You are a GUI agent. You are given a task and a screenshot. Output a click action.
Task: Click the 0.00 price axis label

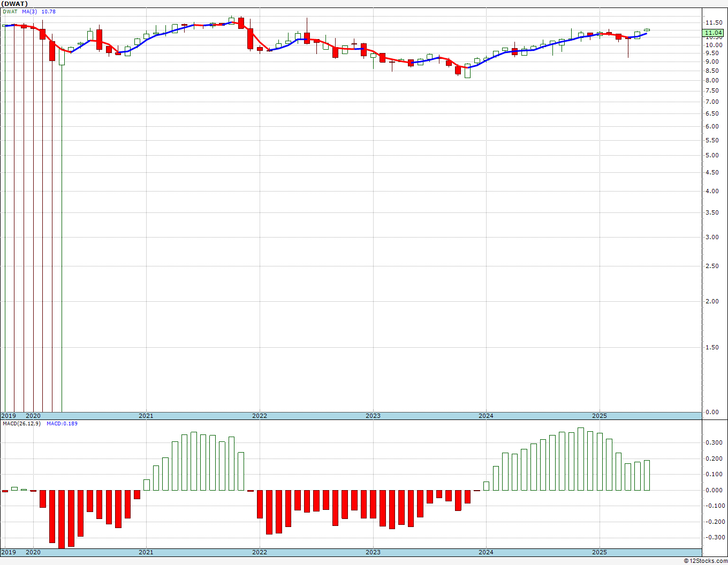[x=712, y=413]
